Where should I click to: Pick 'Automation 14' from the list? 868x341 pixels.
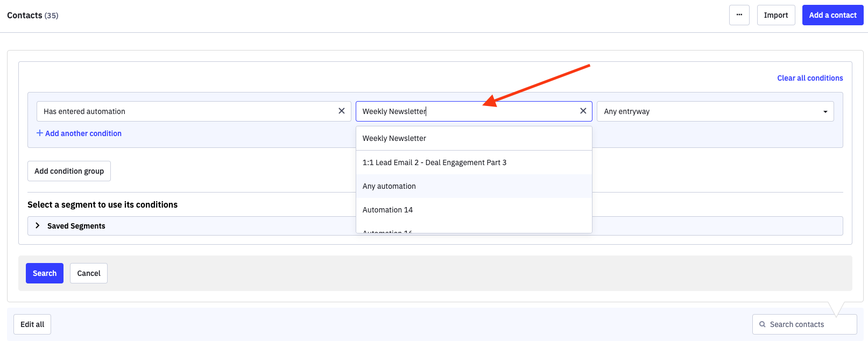(387, 210)
